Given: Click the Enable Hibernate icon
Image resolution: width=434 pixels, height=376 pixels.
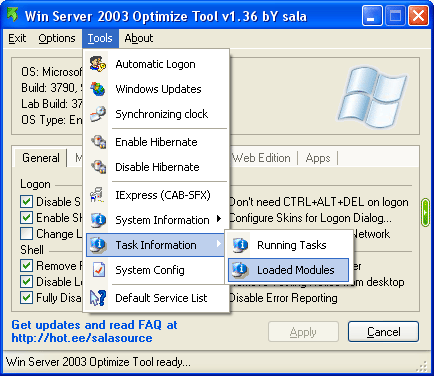Looking at the screenshot, I should pyautogui.click(x=99, y=142).
